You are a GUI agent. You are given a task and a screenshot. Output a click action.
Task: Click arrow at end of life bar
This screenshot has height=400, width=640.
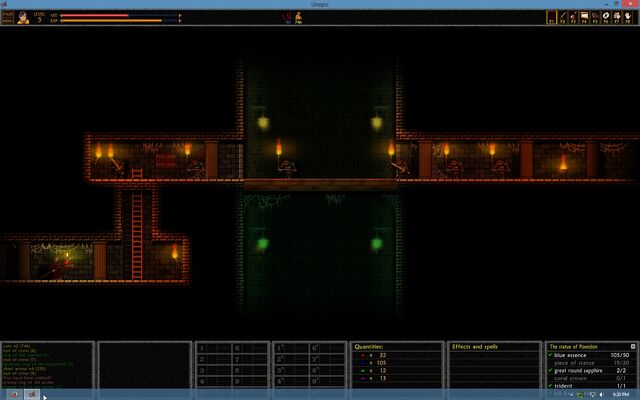click(180, 16)
